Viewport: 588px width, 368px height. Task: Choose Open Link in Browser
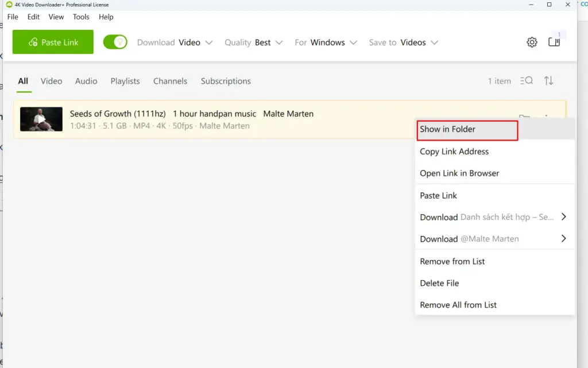494,173
